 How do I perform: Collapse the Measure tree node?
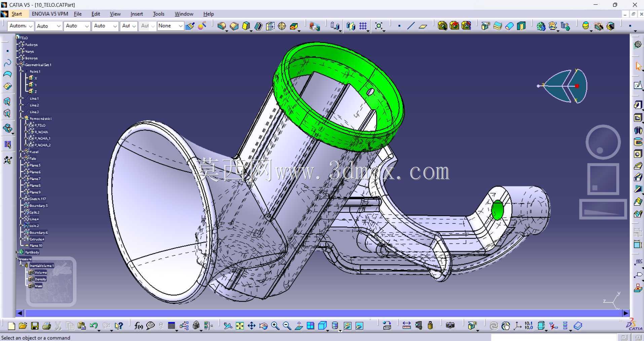tap(17, 259)
